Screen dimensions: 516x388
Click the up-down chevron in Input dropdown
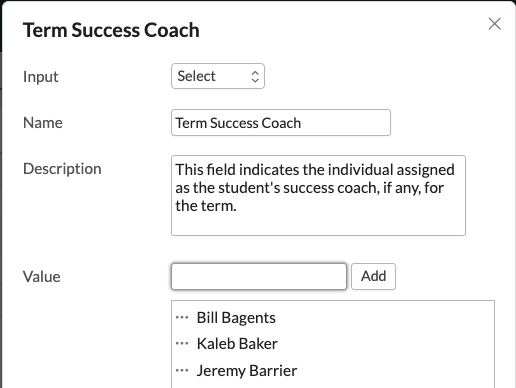[x=255, y=76]
